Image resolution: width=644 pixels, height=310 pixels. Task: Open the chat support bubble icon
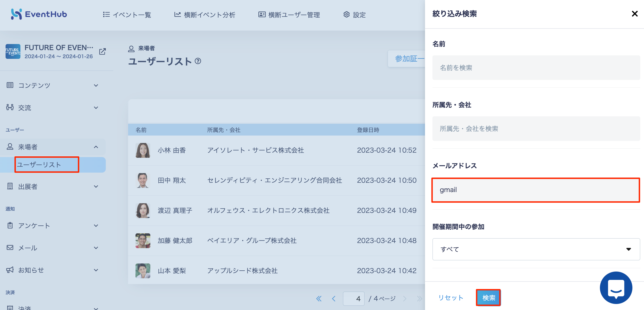click(616, 288)
